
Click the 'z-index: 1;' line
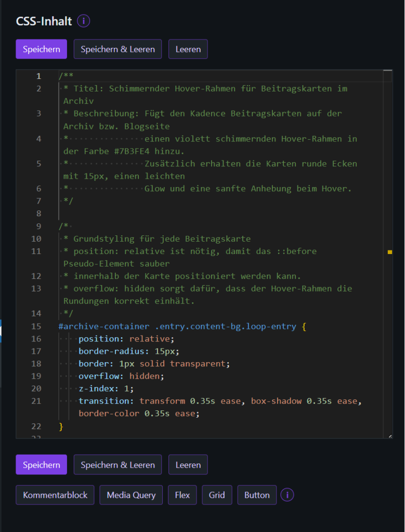tap(106, 389)
